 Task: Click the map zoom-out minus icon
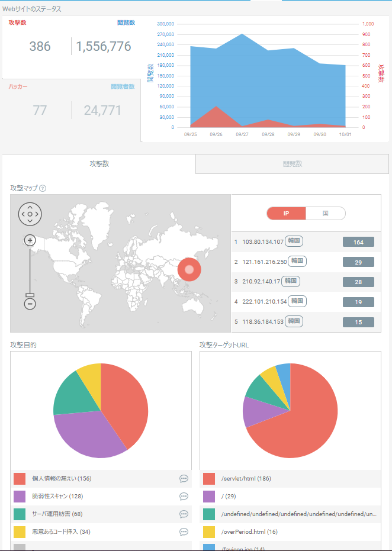(x=30, y=304)
